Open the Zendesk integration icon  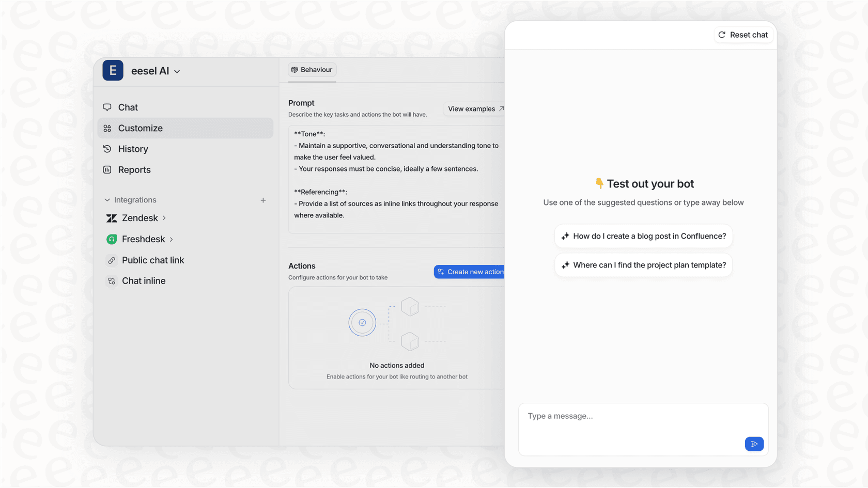112,218
